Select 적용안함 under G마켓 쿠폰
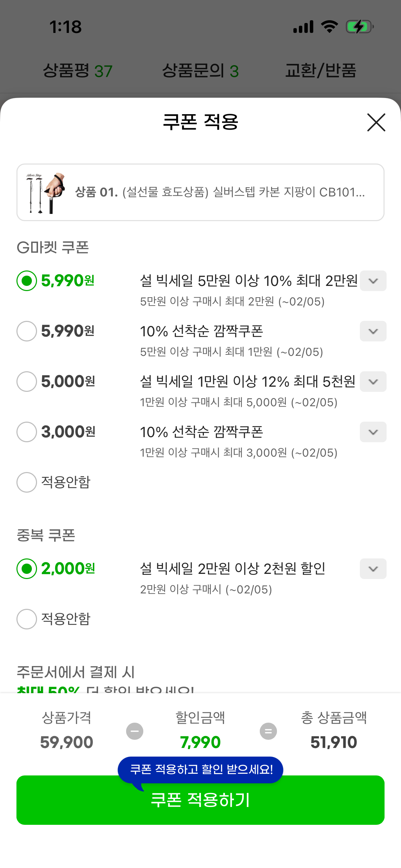The height and width of the screenshot is (868, 401). (x=27, y=482)
